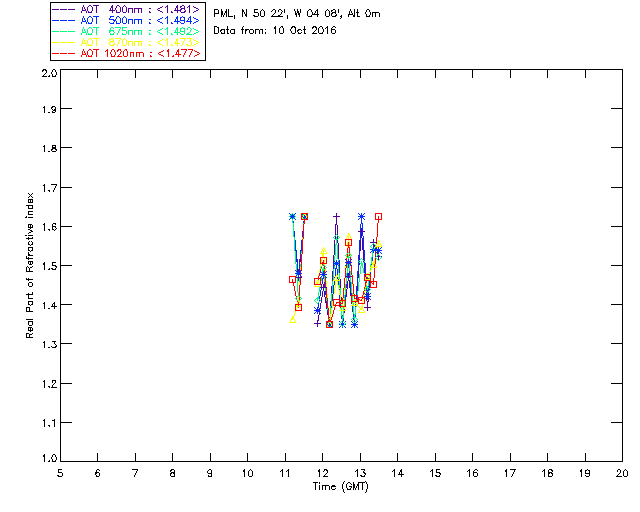Click the 'Data from: 10 Oct 2016' text
The width and height of the screenshot is (640, 512).
pyautogui.click(x=275, y=31)
